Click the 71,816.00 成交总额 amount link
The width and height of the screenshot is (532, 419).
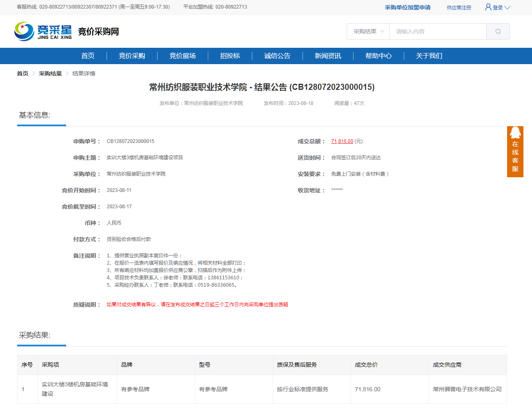342,141
